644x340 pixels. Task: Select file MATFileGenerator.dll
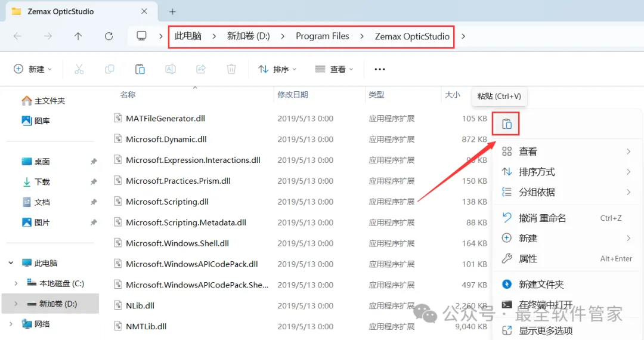(166, 118)
